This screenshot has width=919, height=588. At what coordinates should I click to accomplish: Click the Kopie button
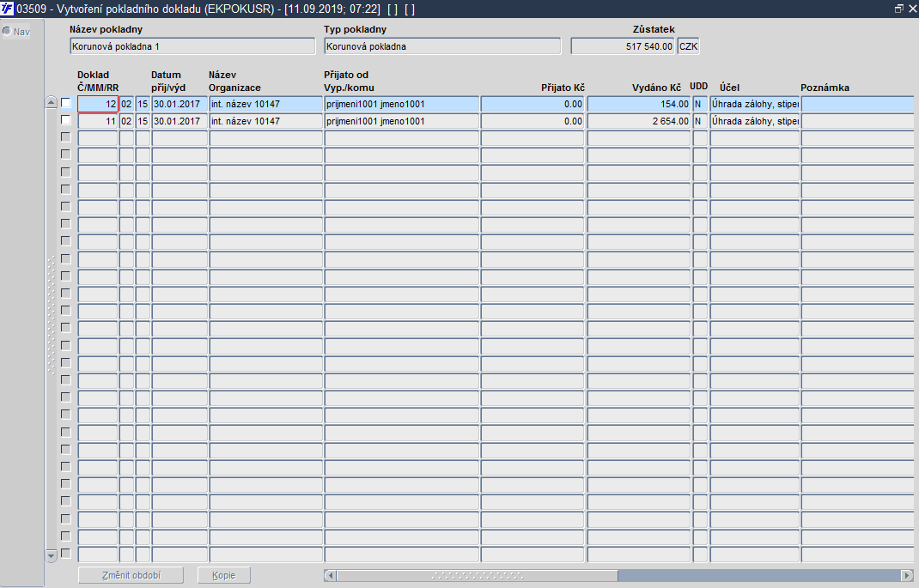click(x=224, y=575)
